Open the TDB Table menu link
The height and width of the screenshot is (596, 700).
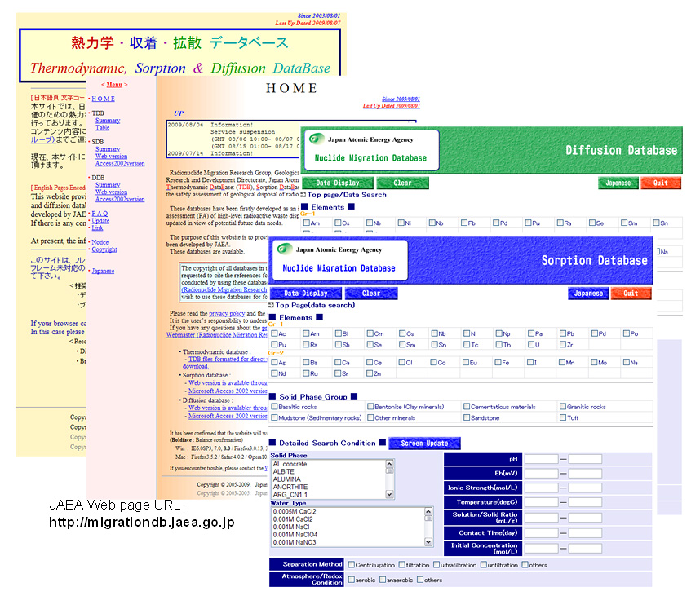click(x=102, y=127)
